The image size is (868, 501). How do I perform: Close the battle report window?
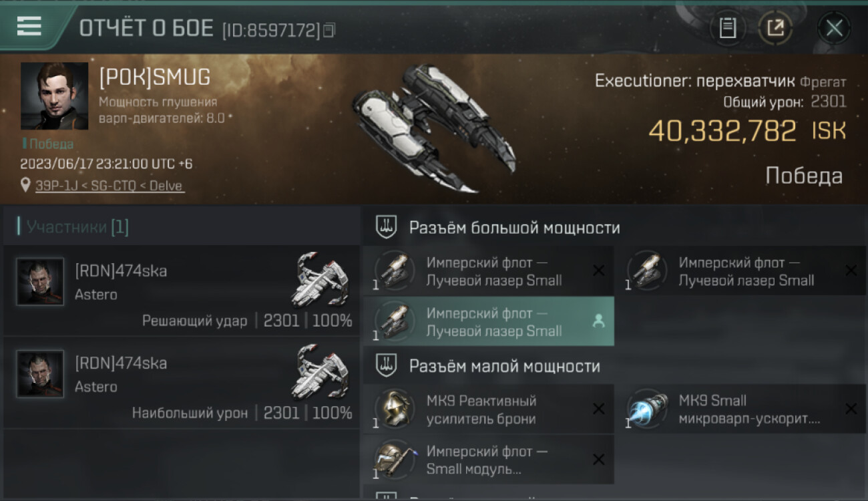tap(834, 28)
